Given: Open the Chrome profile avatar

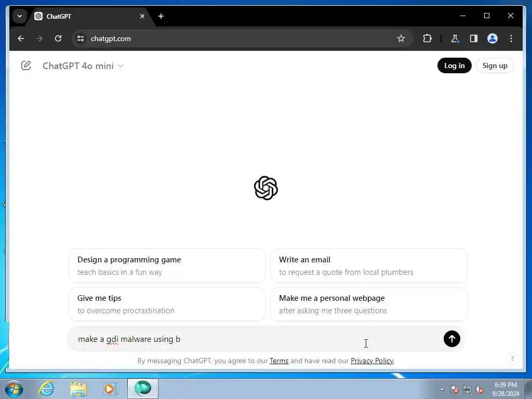Looking at the screenshot, I should pos(493,38).
